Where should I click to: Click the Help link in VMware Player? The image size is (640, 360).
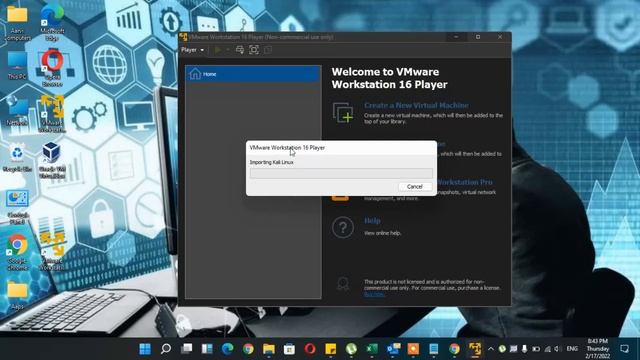372,221
